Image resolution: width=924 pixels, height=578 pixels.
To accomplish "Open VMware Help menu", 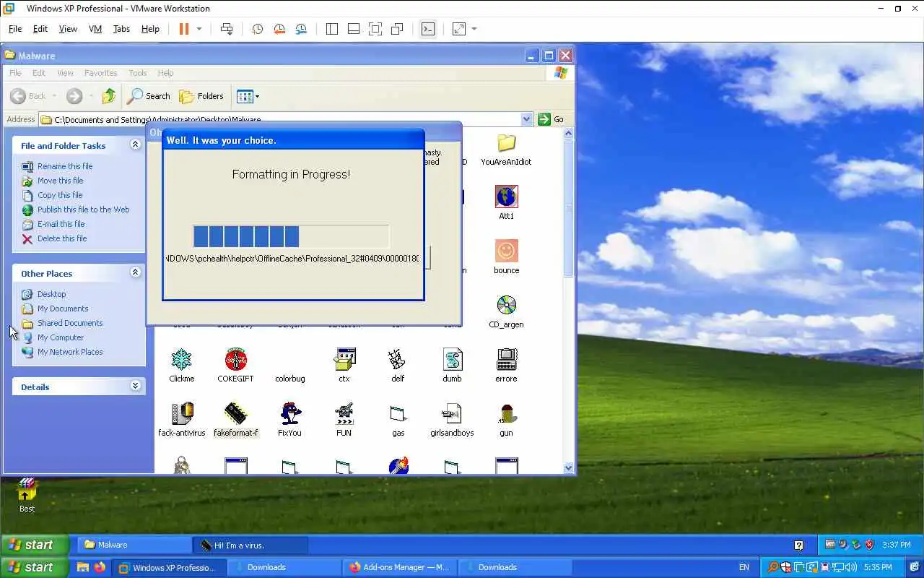I will [x=150, y=29].
